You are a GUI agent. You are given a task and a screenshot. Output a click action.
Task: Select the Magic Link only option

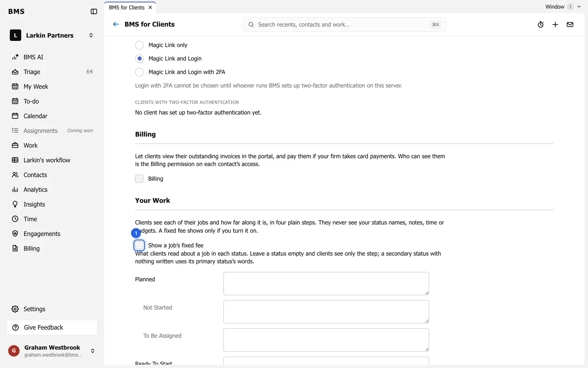coord(139,45)
